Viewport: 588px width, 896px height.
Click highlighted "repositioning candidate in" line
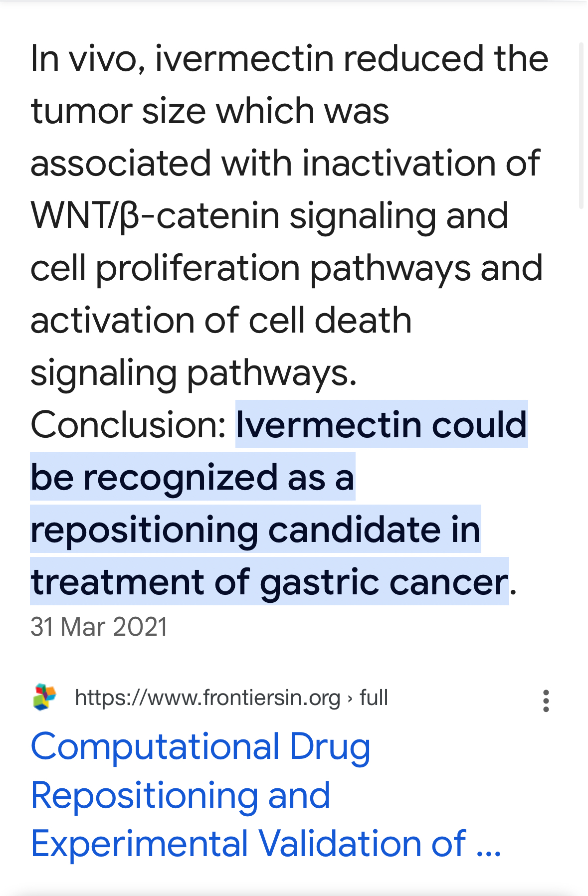255,529
